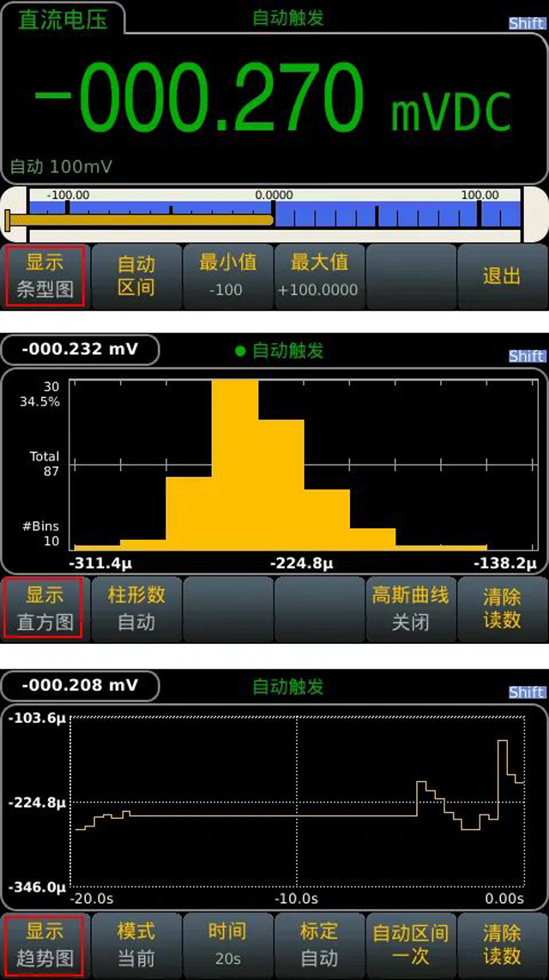Image resolution: width=549 pixels, height=980 pixels.
Task: Click the green dot beside 自动触发
Action: (240, 351)
